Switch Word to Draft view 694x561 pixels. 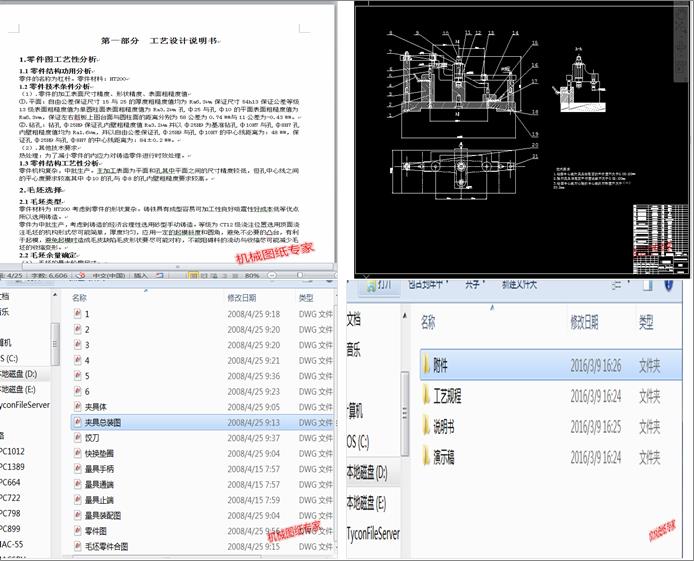235,275
